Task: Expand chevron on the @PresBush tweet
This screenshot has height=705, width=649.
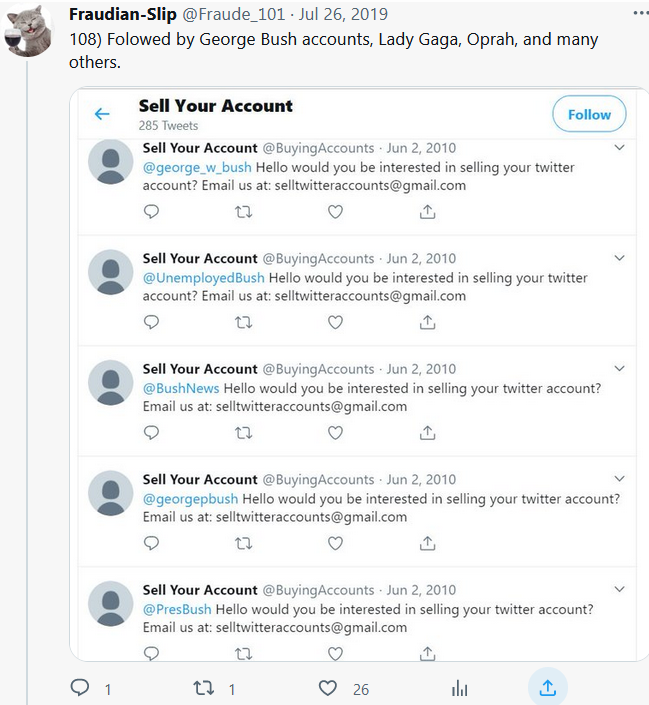Action: [620, 589]
